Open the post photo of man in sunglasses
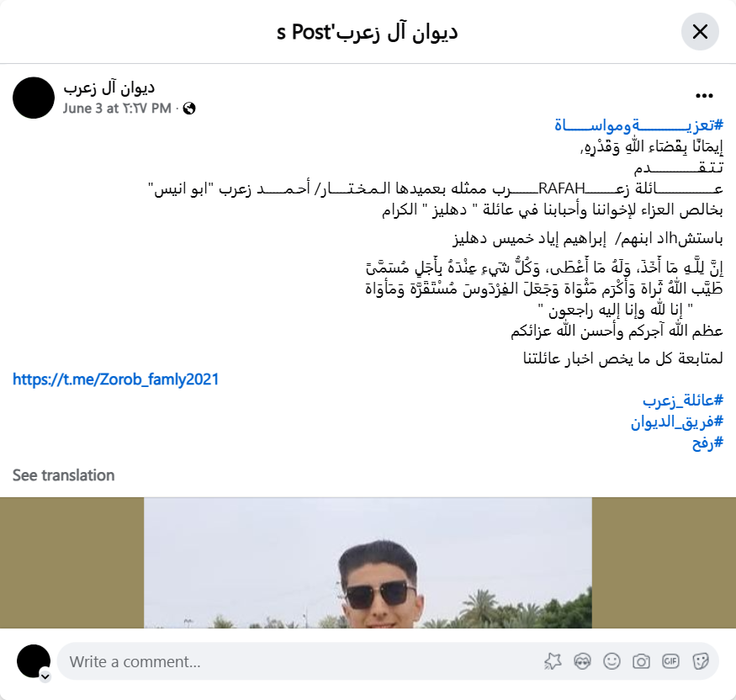 [x=368, y=563]
